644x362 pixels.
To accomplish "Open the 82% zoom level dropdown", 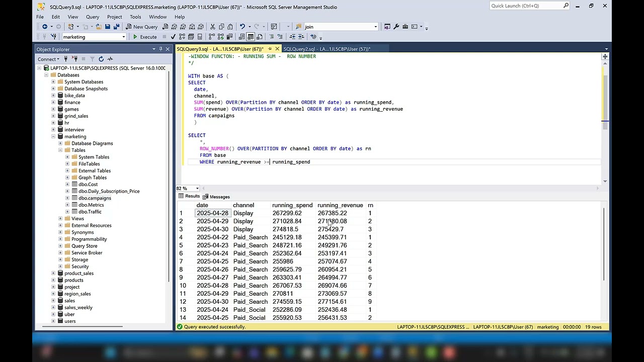I will tap(197, 188).
